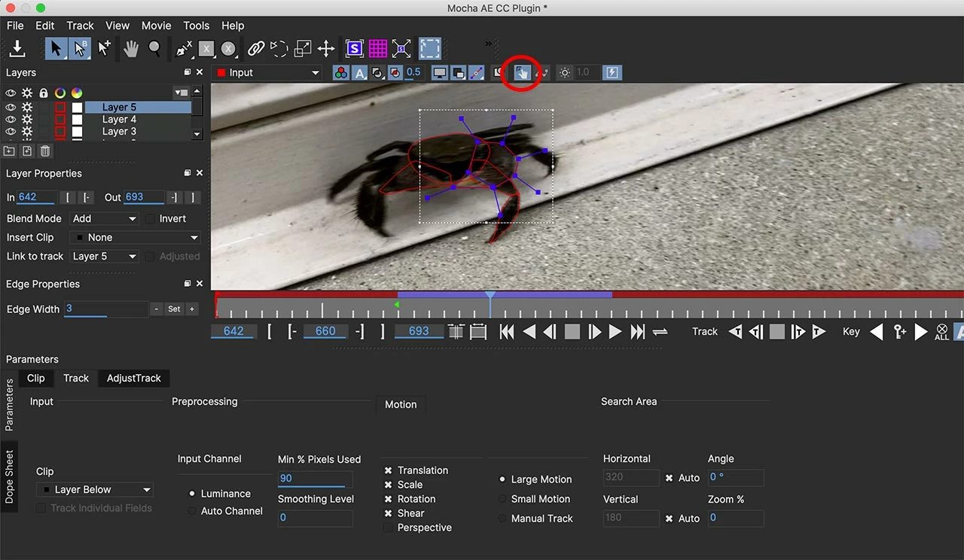Image resolution: width=964 pixels, height=560 pixels.
Task: Click the Save/Export download icon
Action: pos(17,49)
